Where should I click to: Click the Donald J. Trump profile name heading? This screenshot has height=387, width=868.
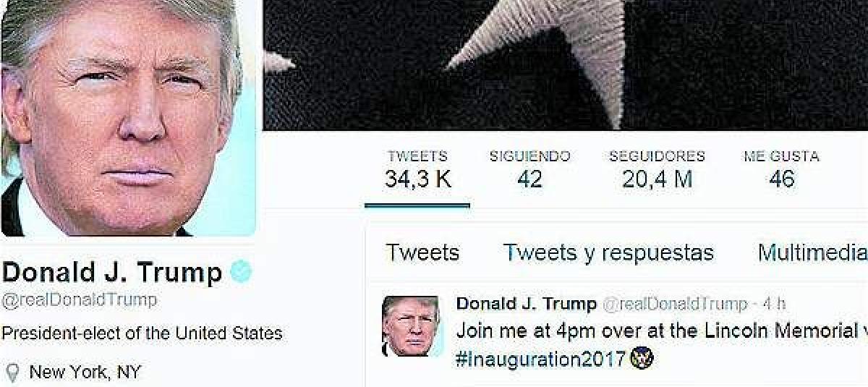tap(112, 273)
